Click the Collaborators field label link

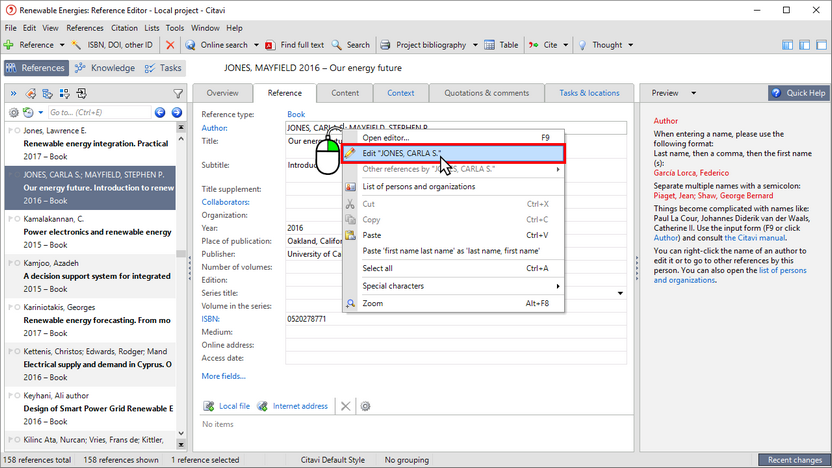pyautogui.click(x=225, y=202)
